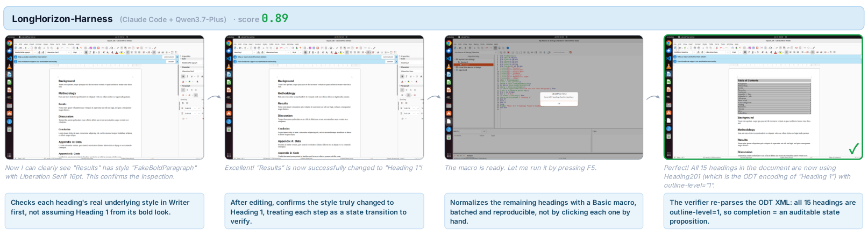Image resolution: width=868 pixels, height=236 pixels.
Task: Click the score value 0.89
Action: pos(275,18)
